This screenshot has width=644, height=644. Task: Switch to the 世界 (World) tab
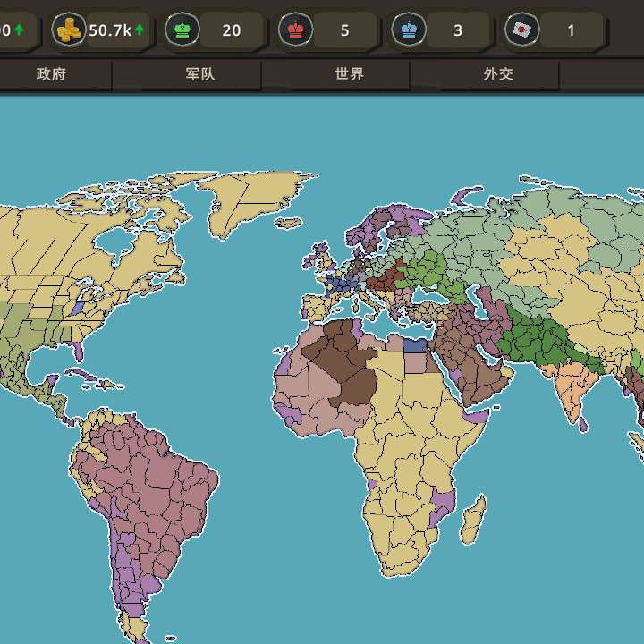pyautogui.click(x=350, y=74)
